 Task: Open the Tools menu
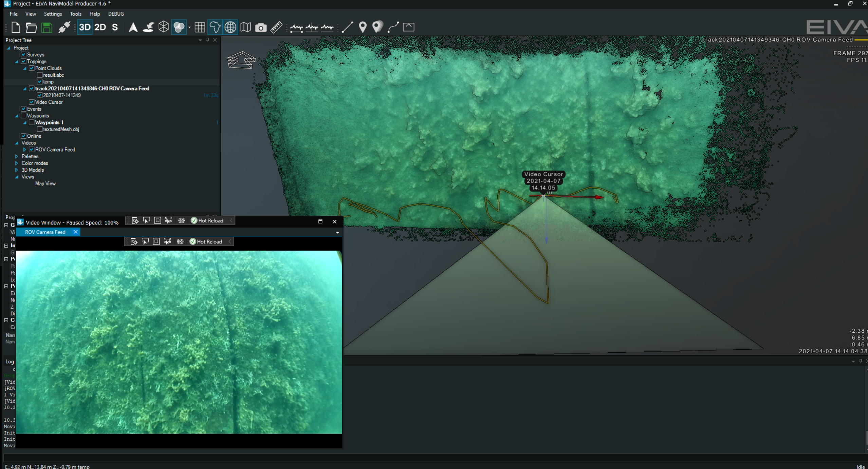click(x=75, y=14)
